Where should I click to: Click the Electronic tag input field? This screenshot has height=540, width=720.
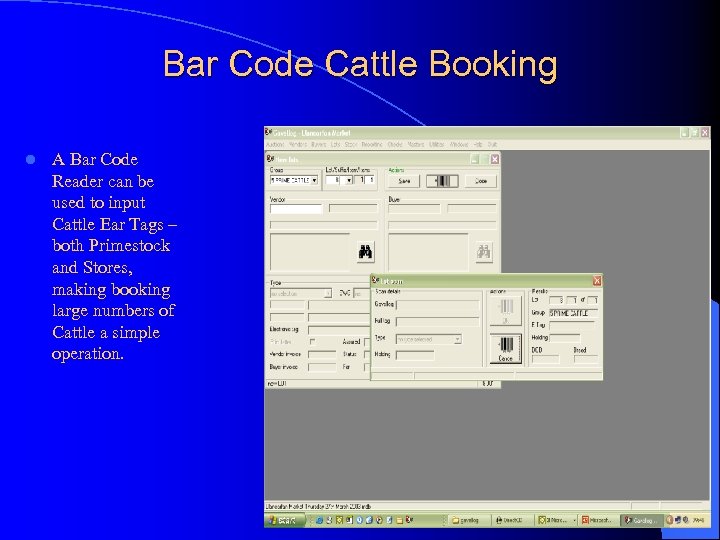point(339,330)
